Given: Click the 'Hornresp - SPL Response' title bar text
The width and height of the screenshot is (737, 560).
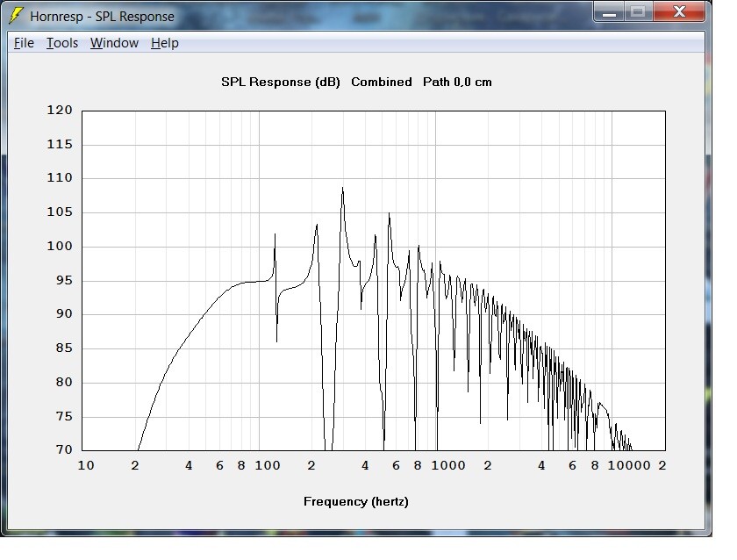Looking at the screenshot, I should point(102,17).
